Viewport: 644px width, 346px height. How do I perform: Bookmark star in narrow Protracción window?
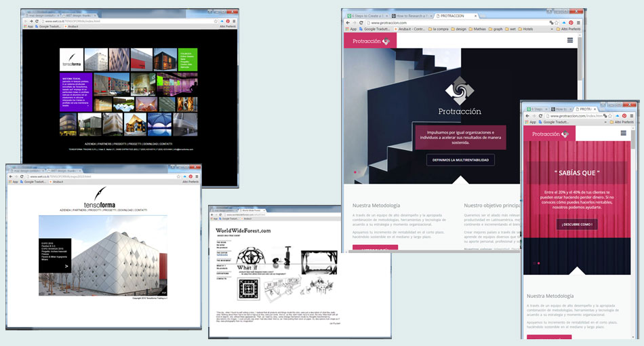coord(610,116)
